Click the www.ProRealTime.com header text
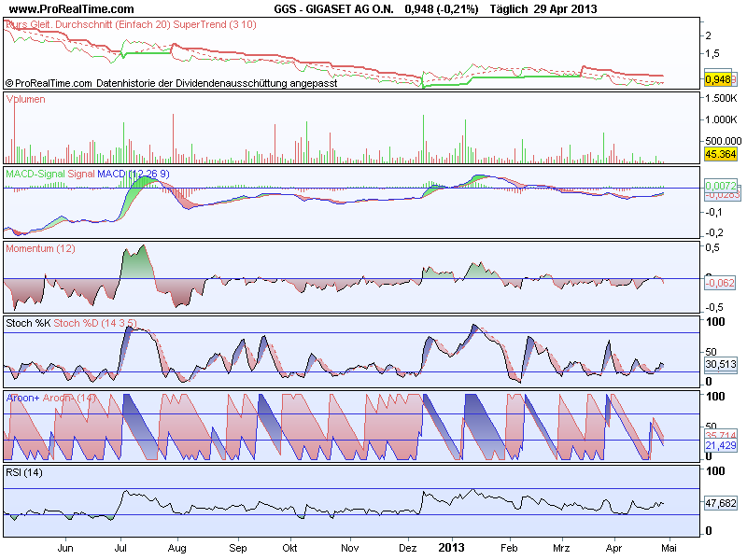The image size is (747, 560). (72, 9)
